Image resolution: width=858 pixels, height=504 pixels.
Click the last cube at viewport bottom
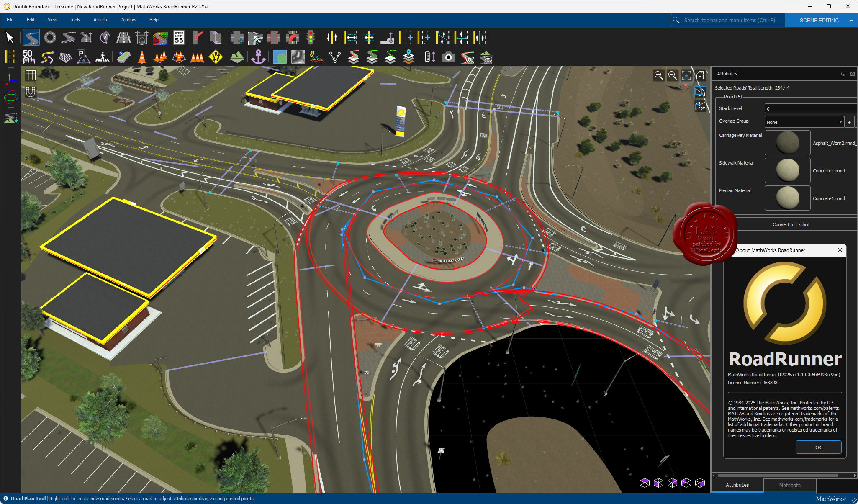point(700,483)
